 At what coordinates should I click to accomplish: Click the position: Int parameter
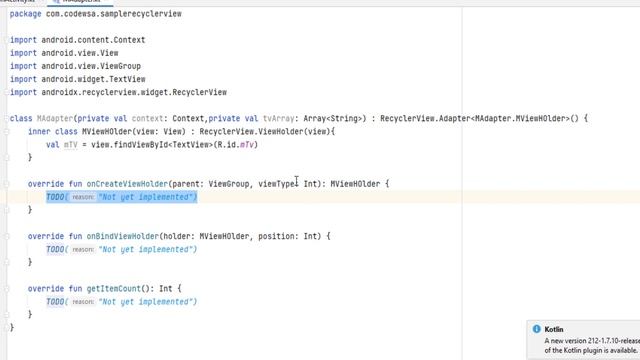pyautogui.click(x=290, y=236)
